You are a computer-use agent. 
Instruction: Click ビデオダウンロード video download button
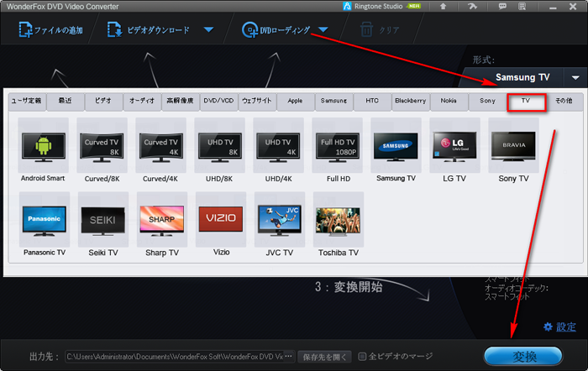click(148, 30)
